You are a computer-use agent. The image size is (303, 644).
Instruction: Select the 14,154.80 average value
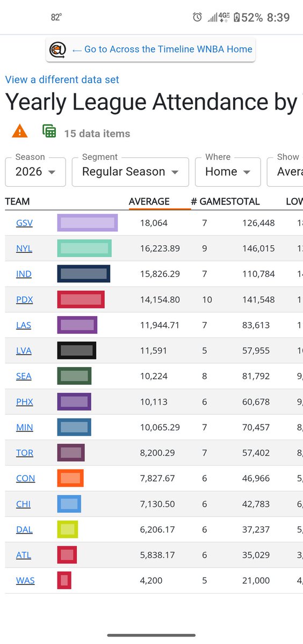160,299
